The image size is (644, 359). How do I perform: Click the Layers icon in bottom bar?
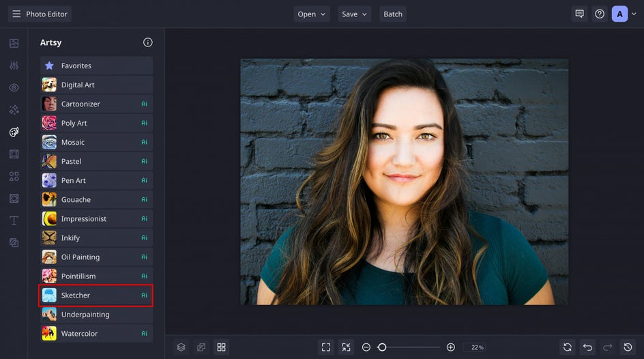[x=181, y=347]
